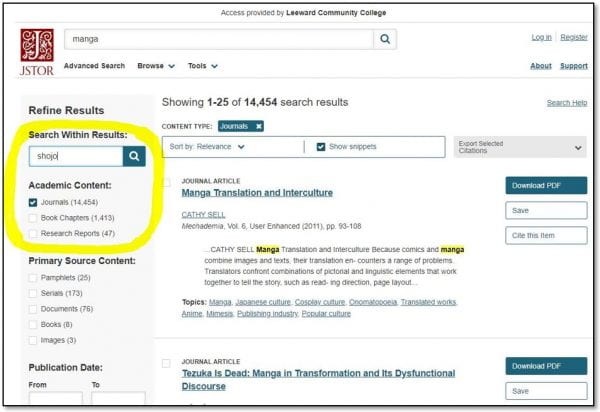Image resolution: width=600 pixels, height=412 pixels.
Task: Open the Anime topic link
Action: [192, 314]
